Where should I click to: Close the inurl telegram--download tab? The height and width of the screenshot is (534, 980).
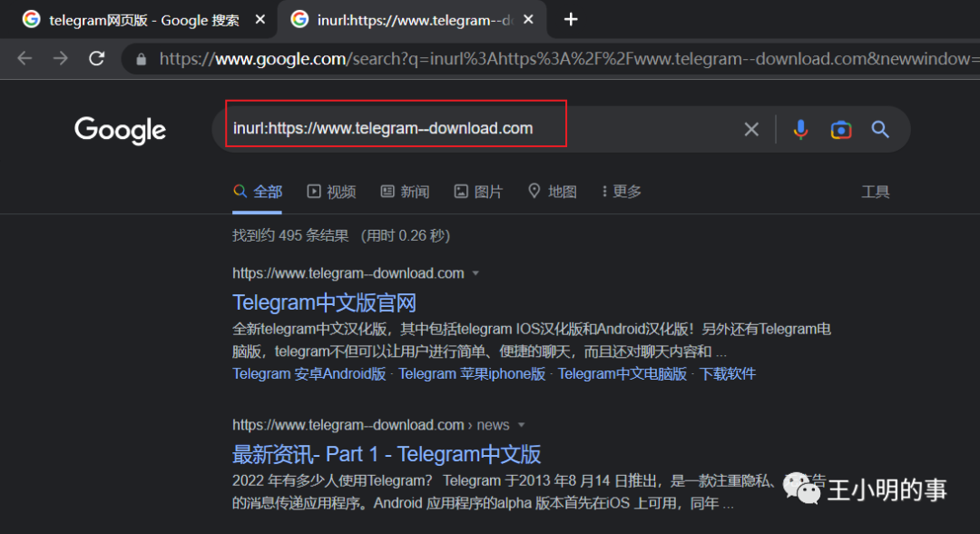529,20
